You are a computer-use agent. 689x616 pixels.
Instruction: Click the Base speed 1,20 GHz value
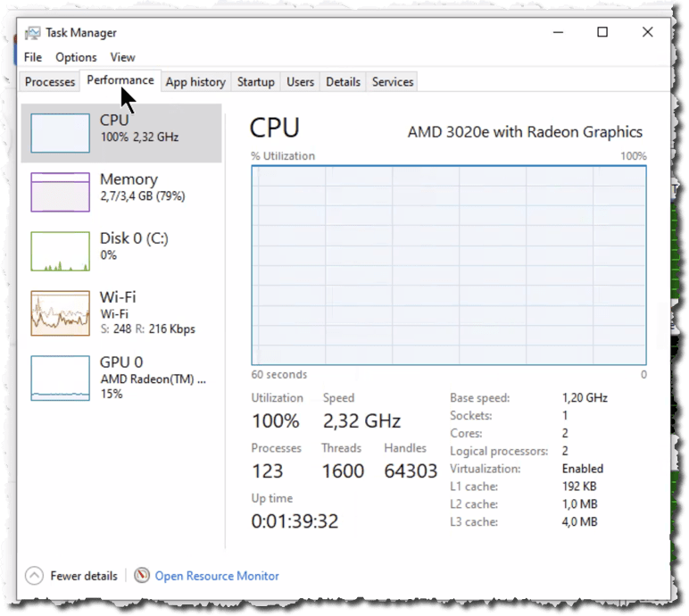click(585, 398)
